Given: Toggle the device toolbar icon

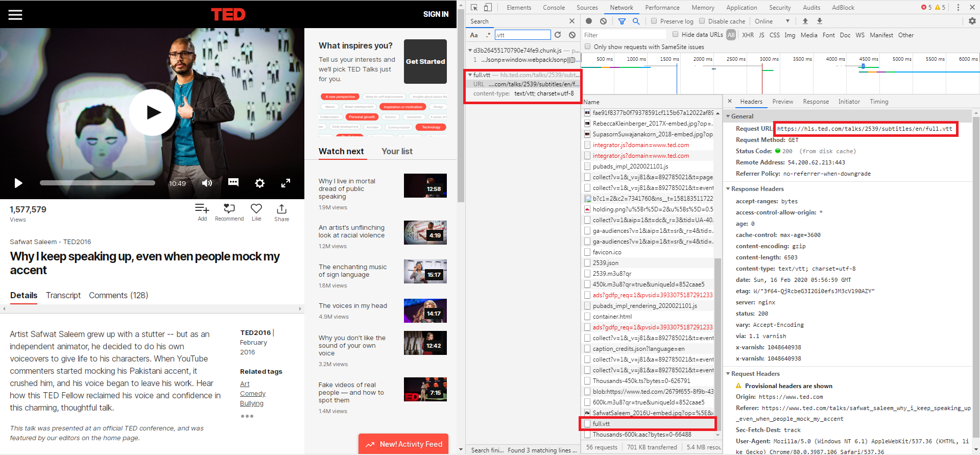Looking at the screenshot, I should (488, 7).
